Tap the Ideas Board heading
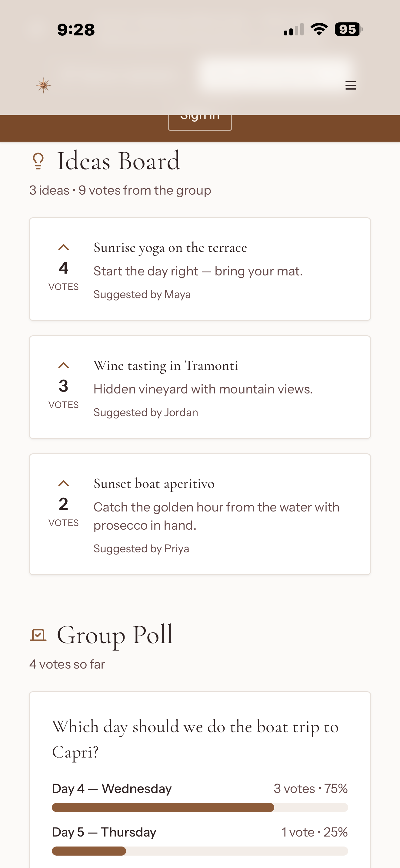 (119, 161)
